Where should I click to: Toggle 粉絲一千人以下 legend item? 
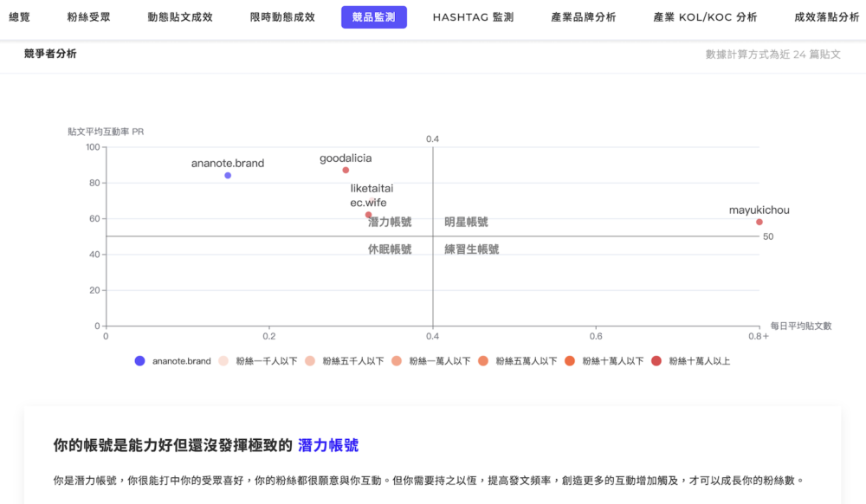click(x=258, y=361)
